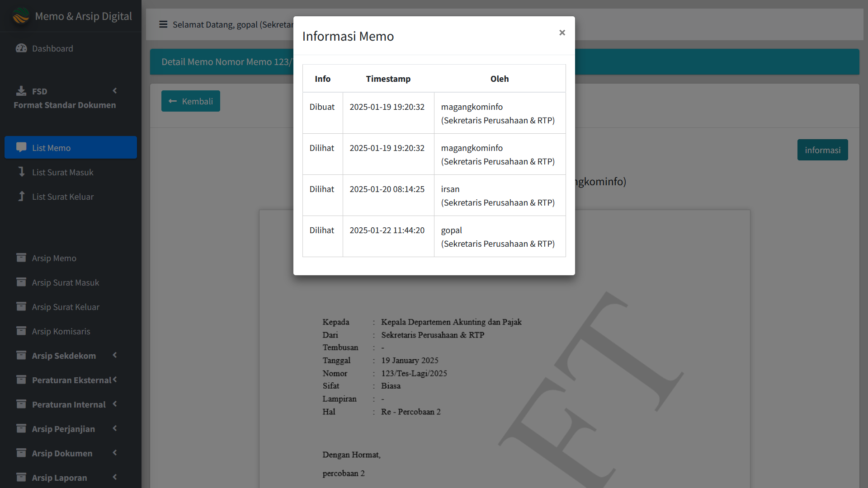Click the Arsip Komisaris archive icon
The height and width of the screenshot is (488, 868).
(21, 331)
